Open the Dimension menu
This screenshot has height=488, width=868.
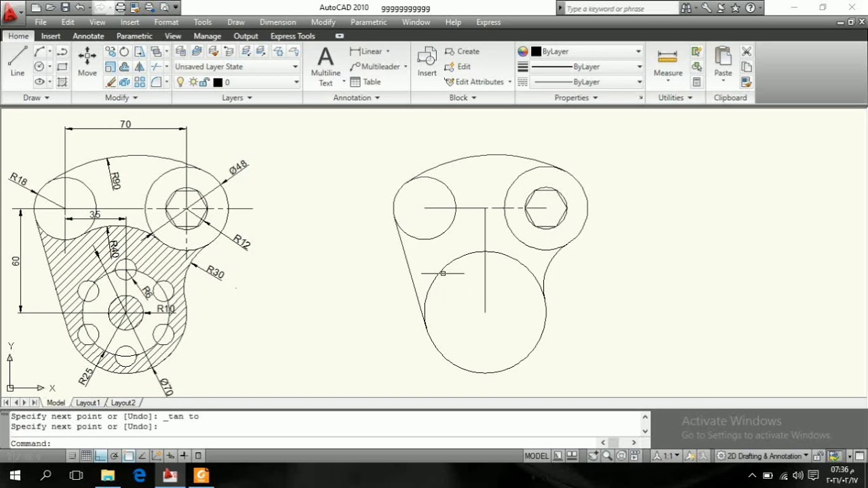click(x=277, y=22)
